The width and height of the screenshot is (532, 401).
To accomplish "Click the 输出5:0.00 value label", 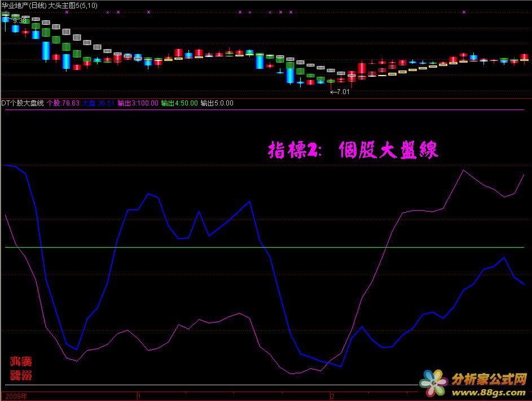I will [x=217, y=103].
